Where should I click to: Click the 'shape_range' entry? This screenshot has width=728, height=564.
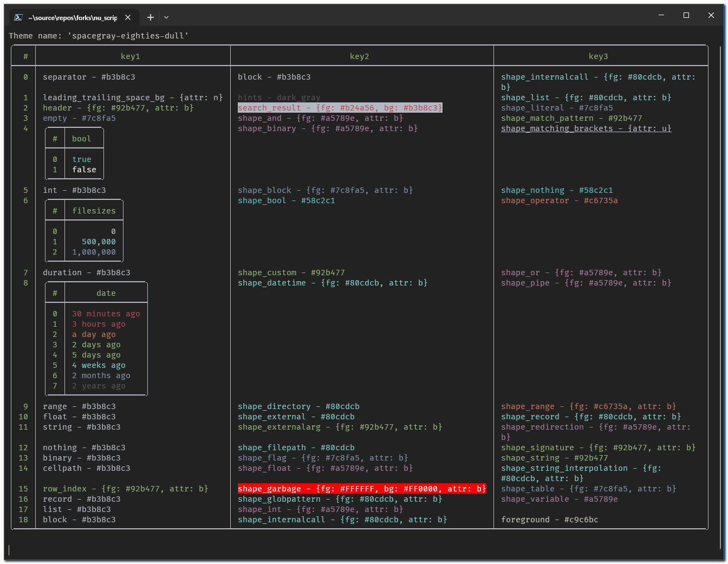pos(589,406)
